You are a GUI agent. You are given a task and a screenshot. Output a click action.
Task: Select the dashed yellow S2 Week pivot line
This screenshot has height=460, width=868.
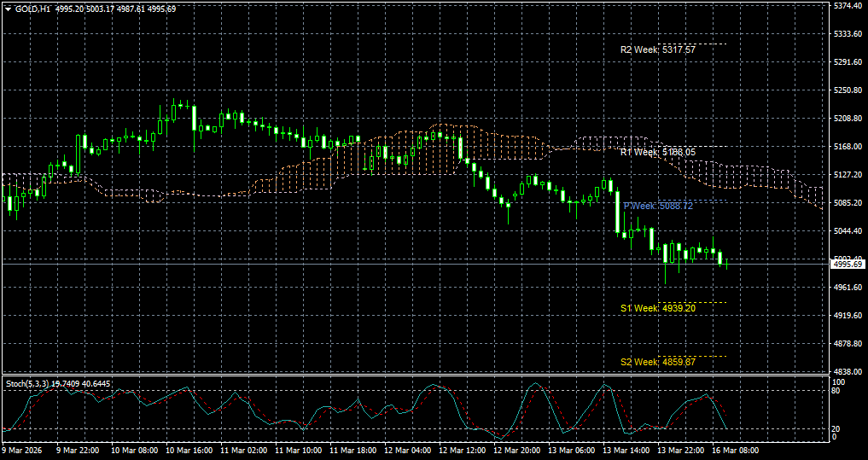click(692, 356)
